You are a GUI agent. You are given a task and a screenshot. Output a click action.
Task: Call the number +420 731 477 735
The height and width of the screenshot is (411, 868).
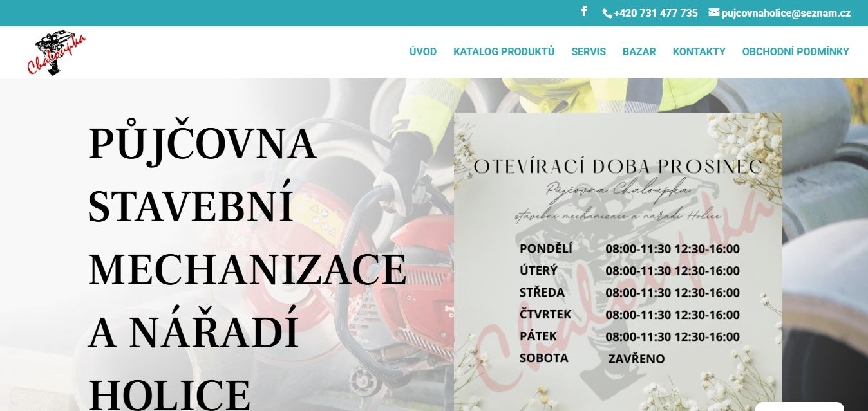click(655, 13)
